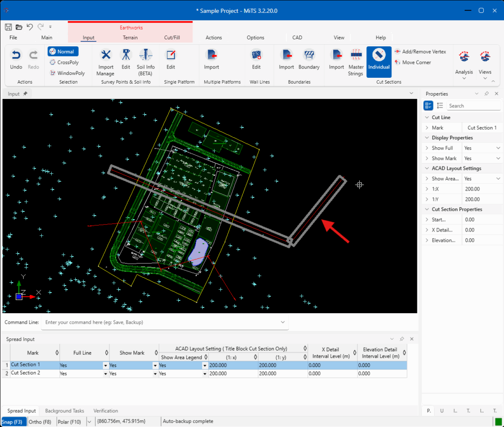Click Move Corner
This screenshot has height=427, width=504.
point(413,63)
